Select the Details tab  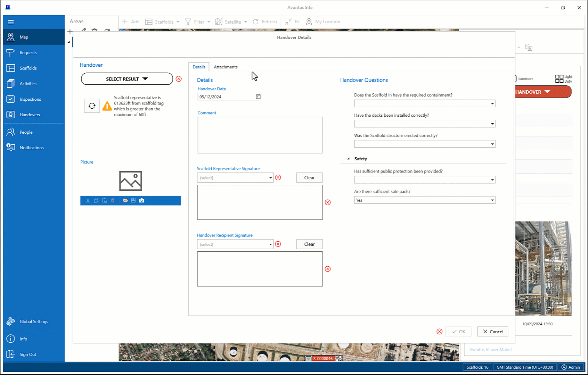(199, 67)
